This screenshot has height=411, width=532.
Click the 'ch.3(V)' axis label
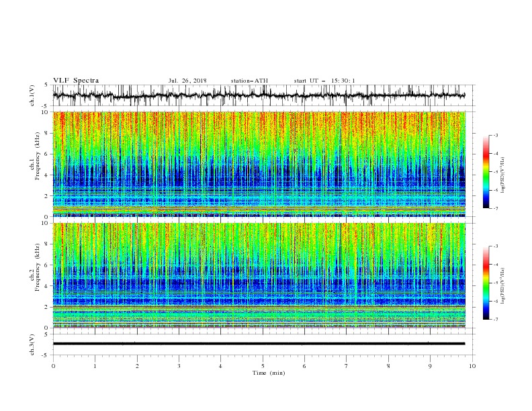[32, 345]
